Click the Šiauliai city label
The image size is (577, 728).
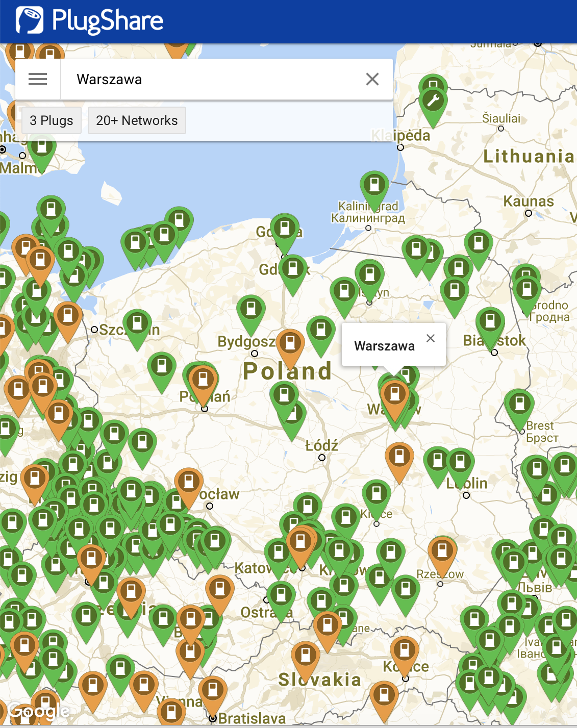[501, 118]
